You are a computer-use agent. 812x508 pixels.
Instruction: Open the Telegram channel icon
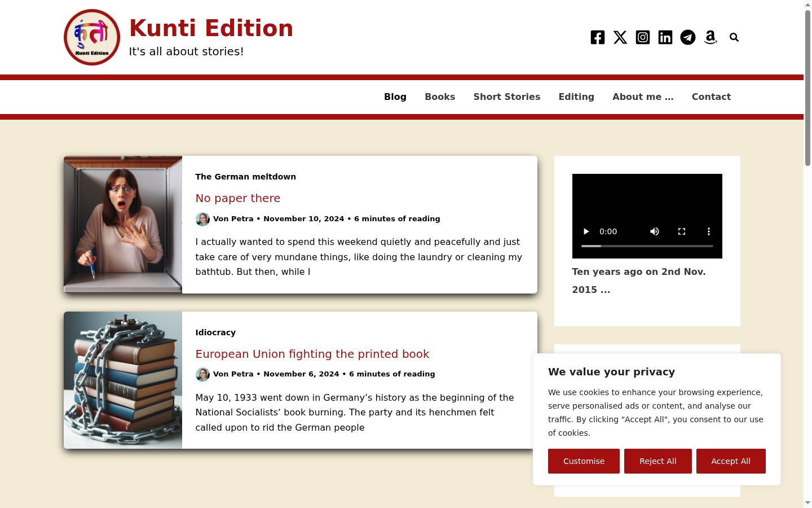pyautogui.click(x=688, y=37)
